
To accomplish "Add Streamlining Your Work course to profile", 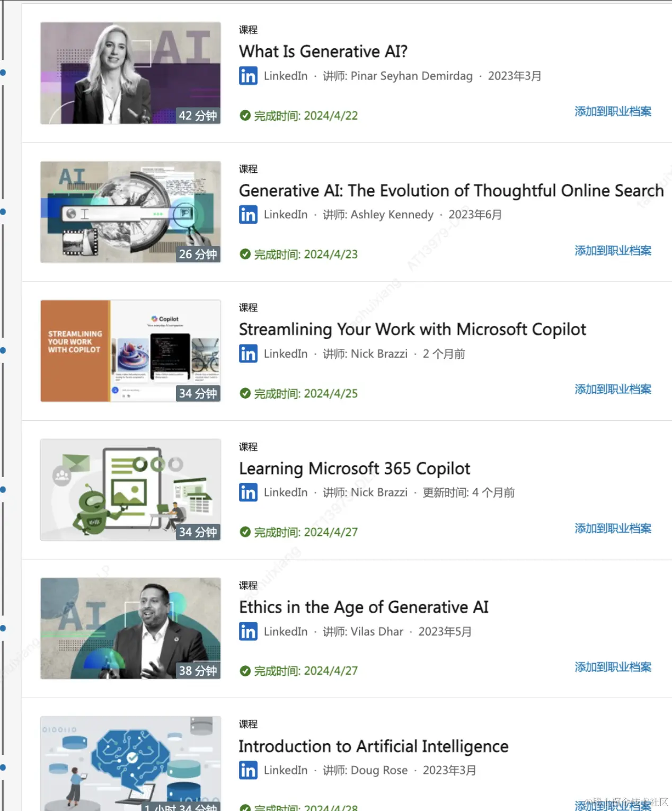I will coord(613,389).
